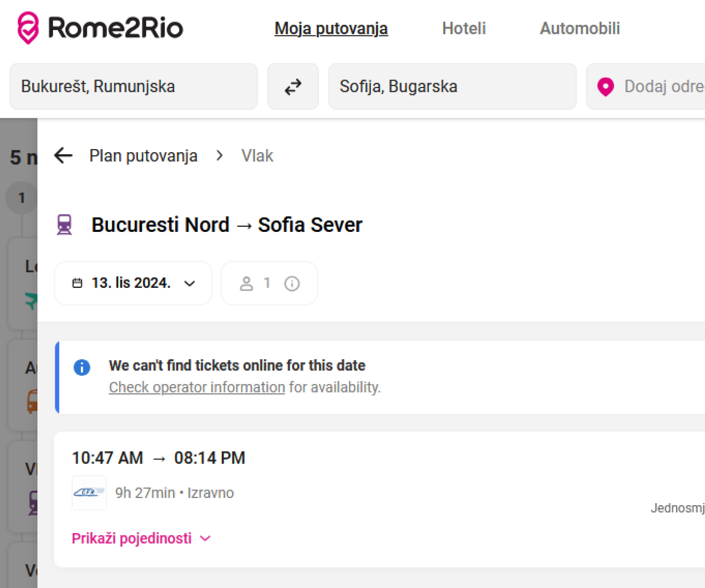The width and height of the screenshot is (705, 588).
Task: Open the Moja putovanja tab
Action: [331, 28]
